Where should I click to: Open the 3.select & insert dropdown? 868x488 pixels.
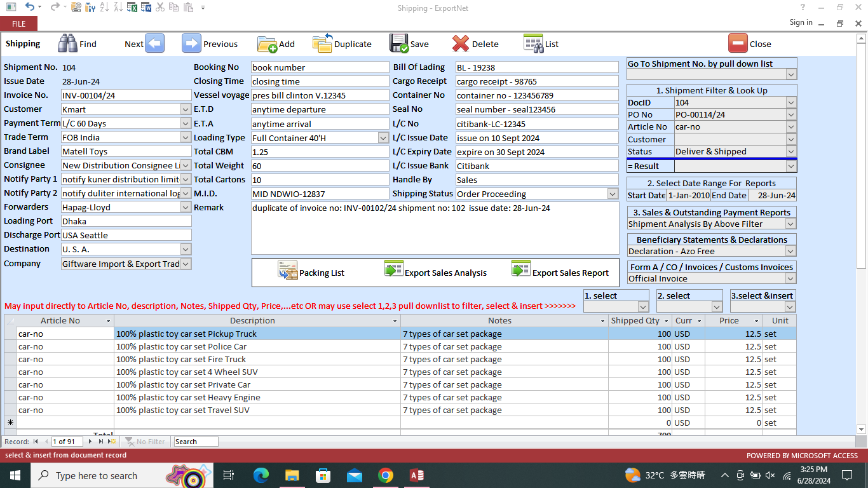point(790,307)
